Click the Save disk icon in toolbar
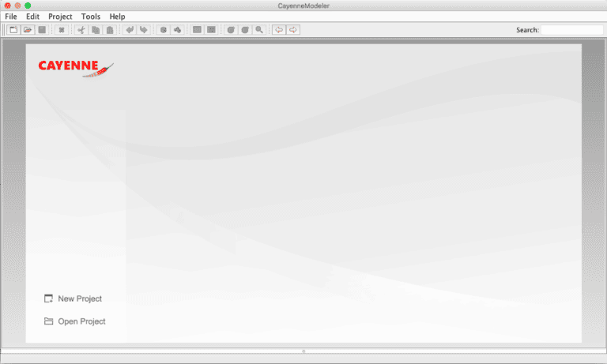The height and width of the screenshot is (364, 607). (43, 30)
